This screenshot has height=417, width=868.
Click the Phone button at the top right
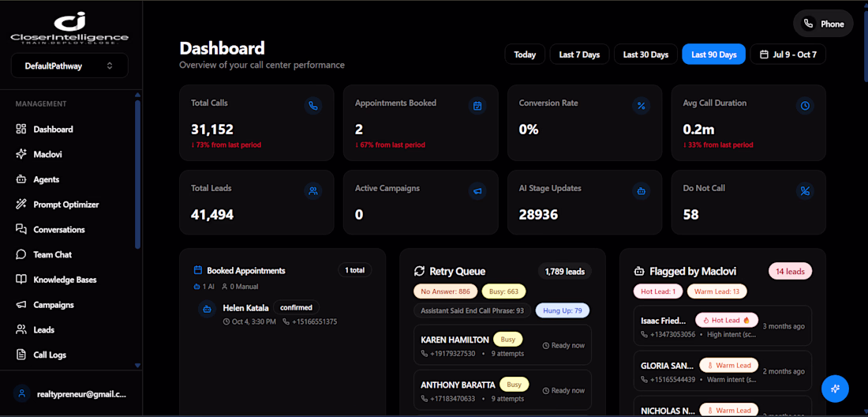pyautogui.click(x=823, y=24)
